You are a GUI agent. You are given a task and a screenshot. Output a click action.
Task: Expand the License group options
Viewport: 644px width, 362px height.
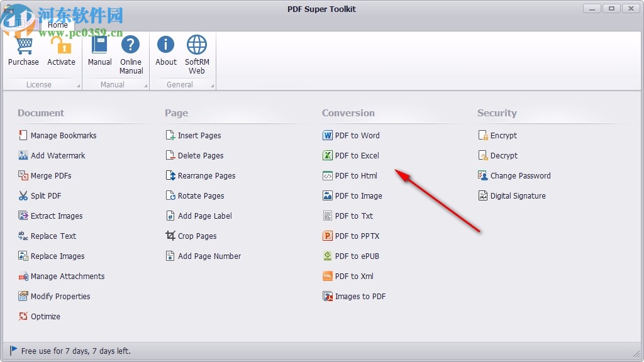79,84
